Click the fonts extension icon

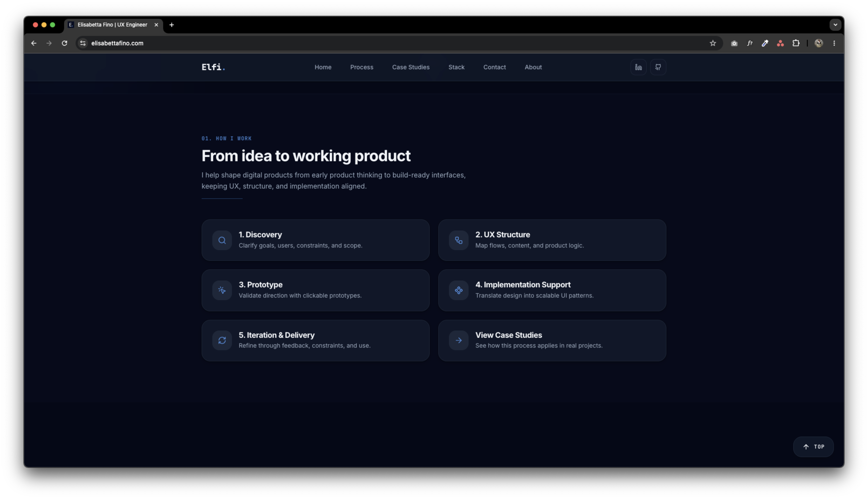[x=750, y=43]
